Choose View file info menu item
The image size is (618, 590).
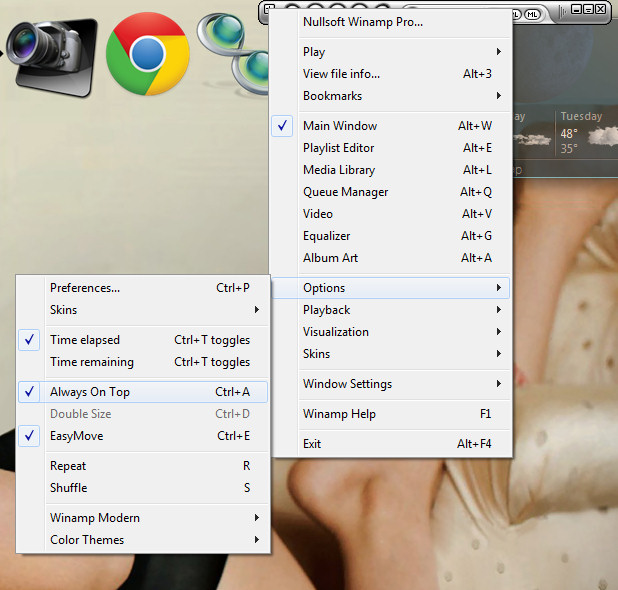pyautogui.click(x=390, y=74)
